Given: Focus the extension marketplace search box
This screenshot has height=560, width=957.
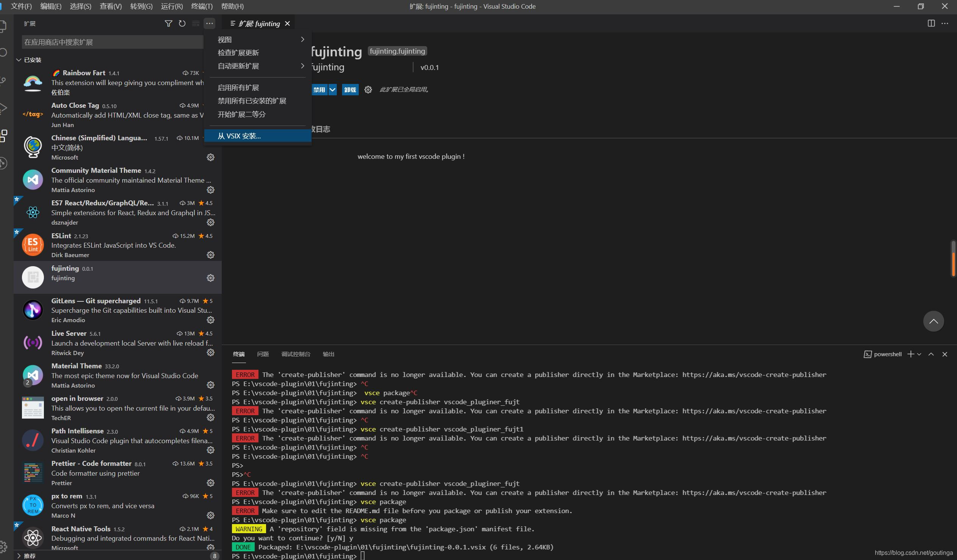Looking at the screenshot, I should (112, 42).
